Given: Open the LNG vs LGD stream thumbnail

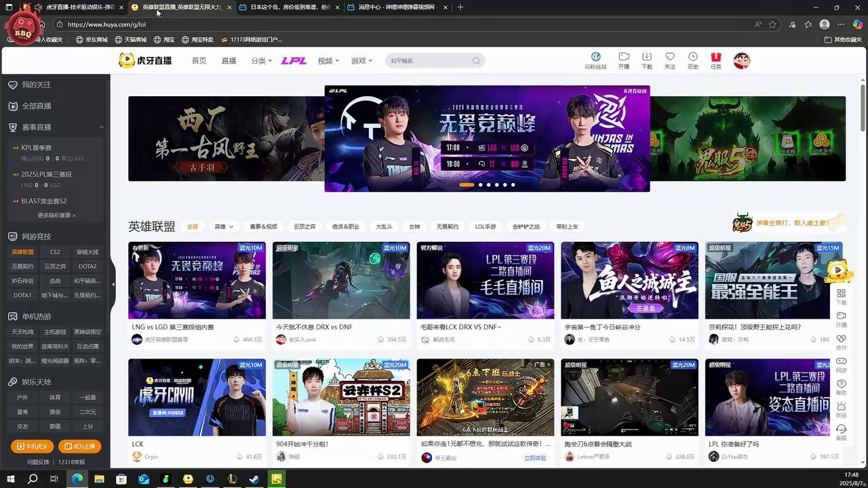Looking at the screenshot, I should 197,281.
